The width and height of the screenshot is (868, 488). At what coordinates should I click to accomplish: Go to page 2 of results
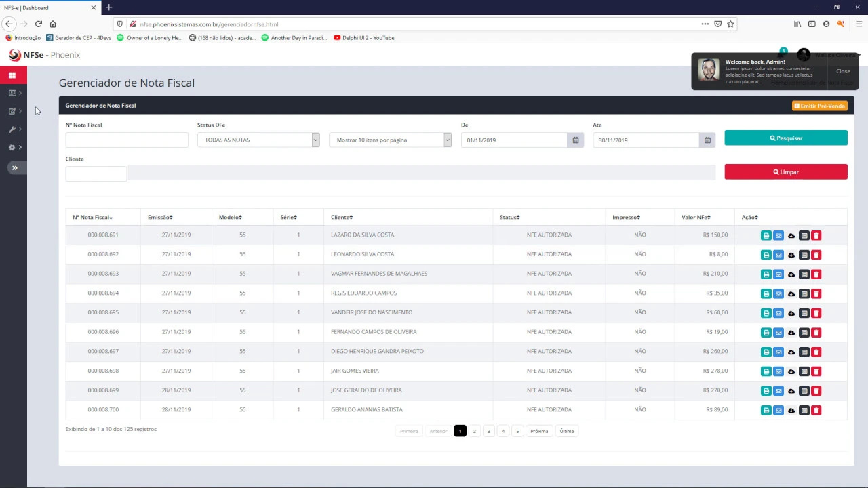[475, 431]
